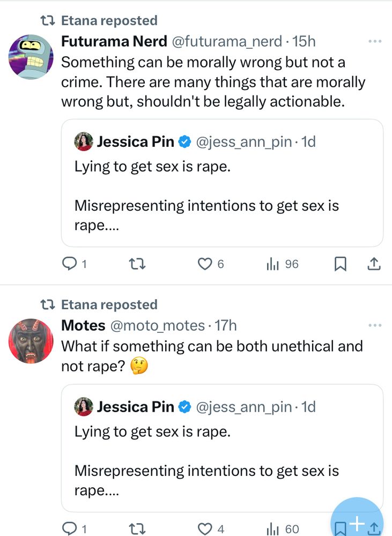Bookmark Futurama Nerd's post
Screen dimensions: 392x536
point(340,264)
